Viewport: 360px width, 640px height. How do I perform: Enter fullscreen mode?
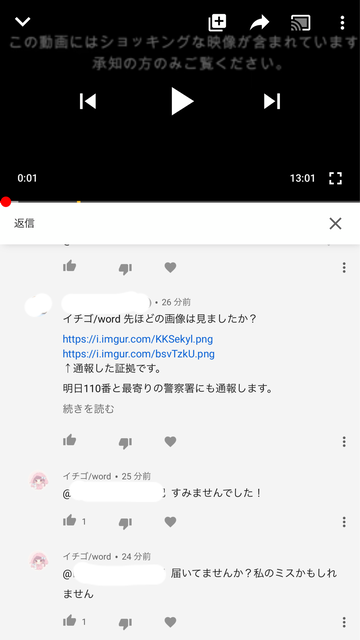335,178
